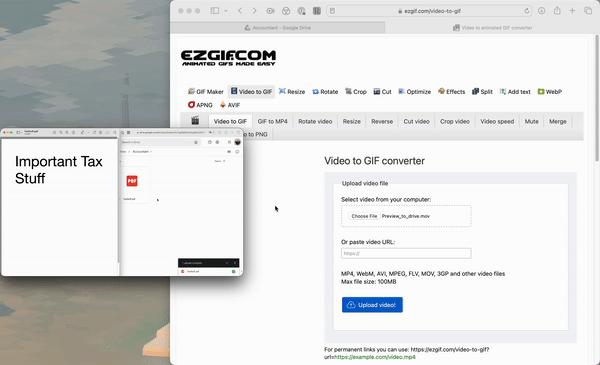This screenshot has height=365, width=600.
Task: Go back in Safari
Action: (240, 11)
